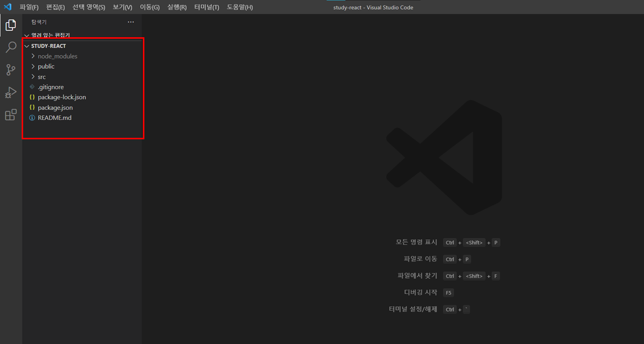
Task: Open the .gitignore file
Action: coord(51,87)
